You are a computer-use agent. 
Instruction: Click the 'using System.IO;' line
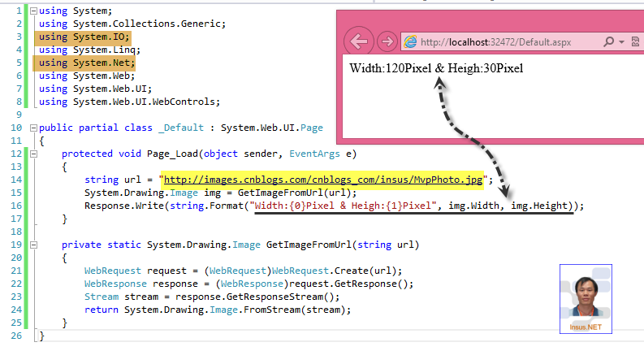tap(84, 37)
